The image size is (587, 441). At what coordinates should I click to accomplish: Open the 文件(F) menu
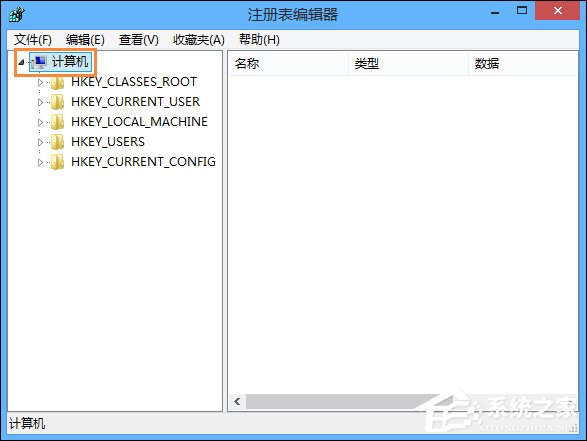coord(33,40)
